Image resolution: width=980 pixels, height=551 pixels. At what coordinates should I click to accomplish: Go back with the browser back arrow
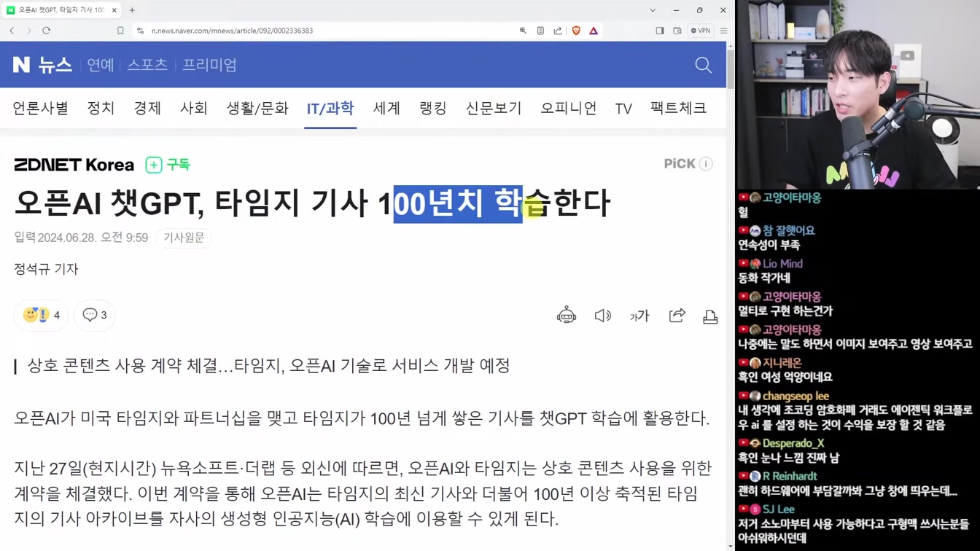[12, 31]
